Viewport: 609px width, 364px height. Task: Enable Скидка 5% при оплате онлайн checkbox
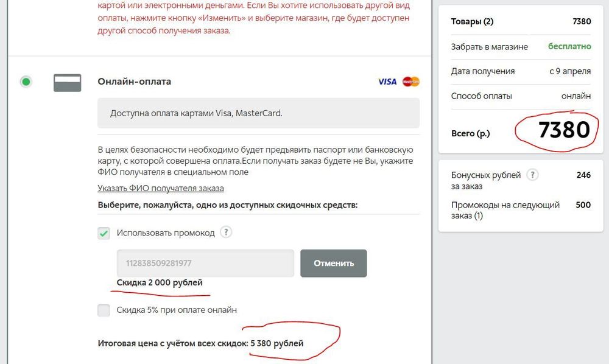pos(104,310)
